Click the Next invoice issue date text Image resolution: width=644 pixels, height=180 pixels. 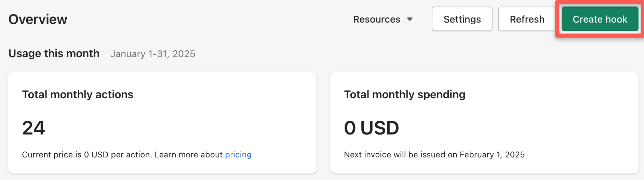coord(434,155)
